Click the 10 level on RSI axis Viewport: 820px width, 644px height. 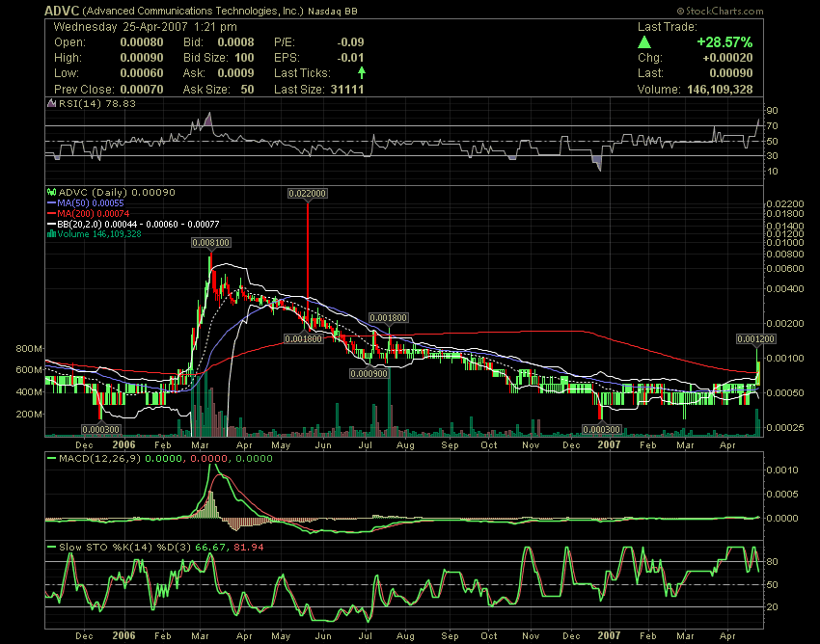[x=773, y=172]
